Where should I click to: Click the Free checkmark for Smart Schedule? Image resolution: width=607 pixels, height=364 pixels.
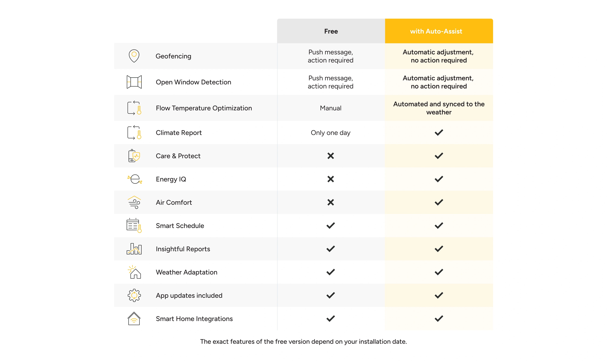(331, 226)
